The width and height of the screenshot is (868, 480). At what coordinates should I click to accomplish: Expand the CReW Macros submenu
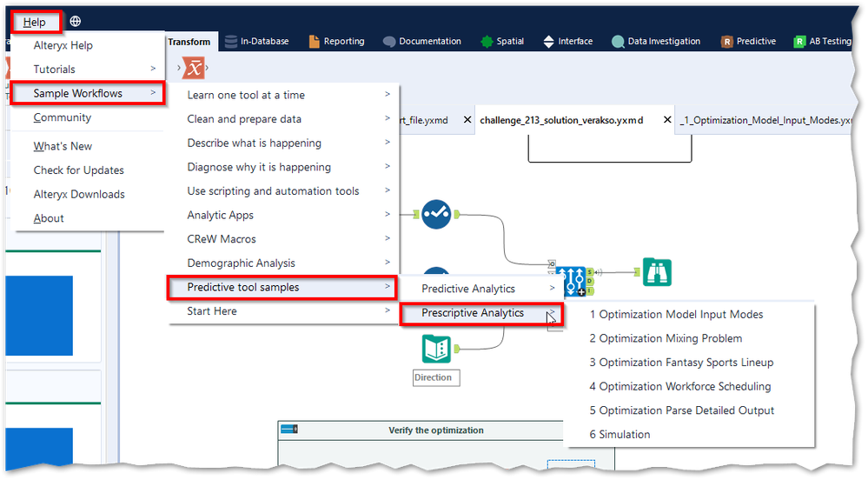tap(284, 239)
